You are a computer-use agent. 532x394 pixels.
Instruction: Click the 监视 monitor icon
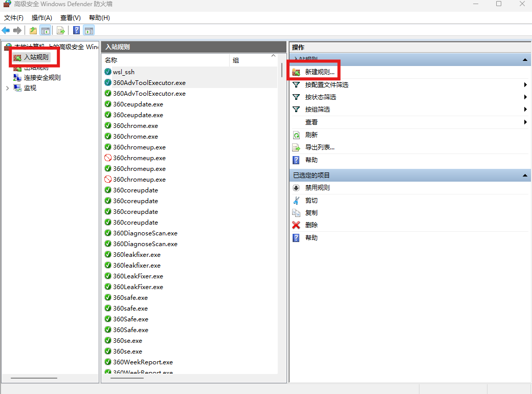tap(17, 88)
